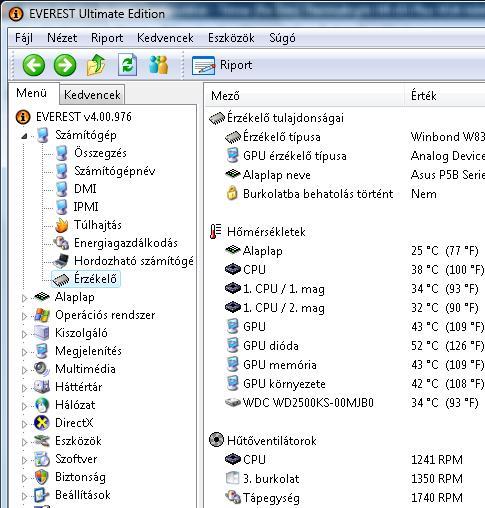Click the Hőmérsékletek thermometer icon

coord(216,231)
